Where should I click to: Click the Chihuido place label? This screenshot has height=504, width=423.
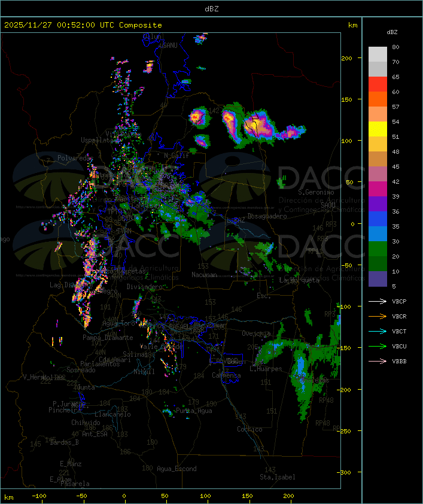point(86,423)
